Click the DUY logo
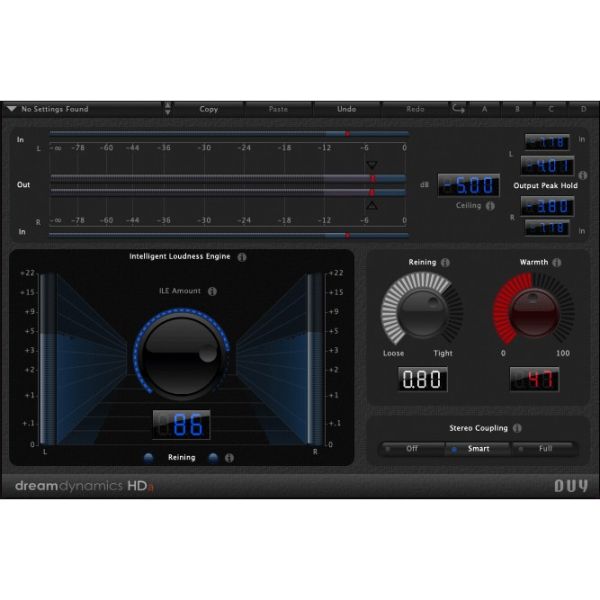 [571, 486]
